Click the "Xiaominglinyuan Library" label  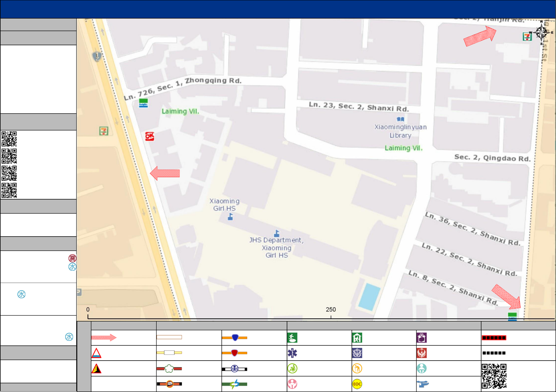pyautogui.click(x=401, y=131)
